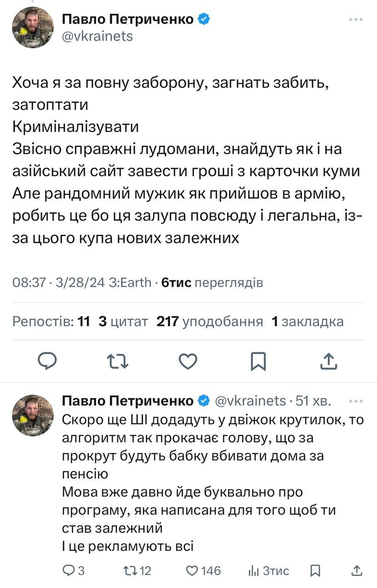Like the main tweet
Screen dimensions: 377x588
(x=188, y=361)
